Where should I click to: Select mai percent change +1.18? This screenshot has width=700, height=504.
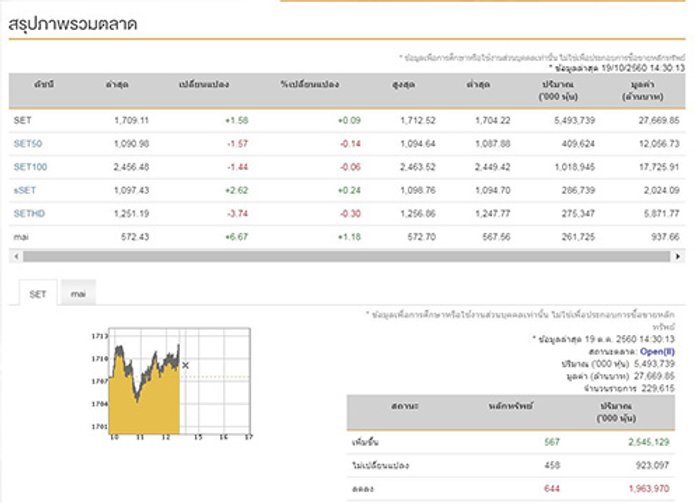click(x=349, y=237)
